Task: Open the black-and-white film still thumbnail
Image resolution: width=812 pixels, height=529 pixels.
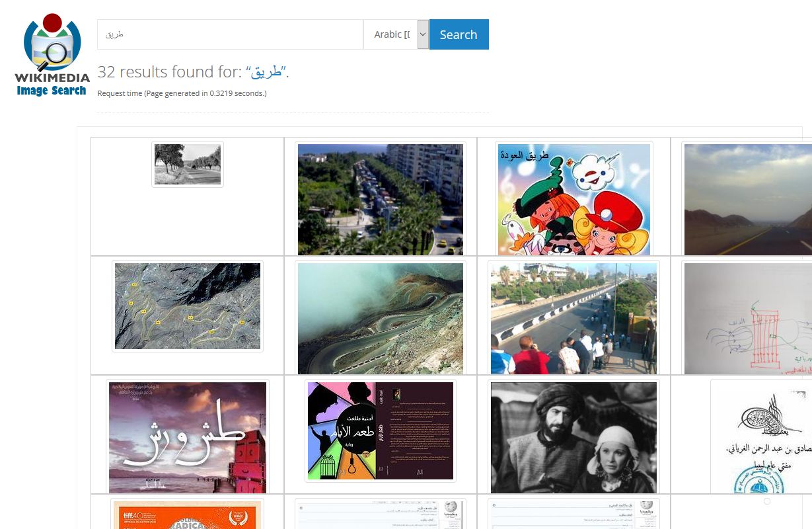Action: (x=574, y=436)
